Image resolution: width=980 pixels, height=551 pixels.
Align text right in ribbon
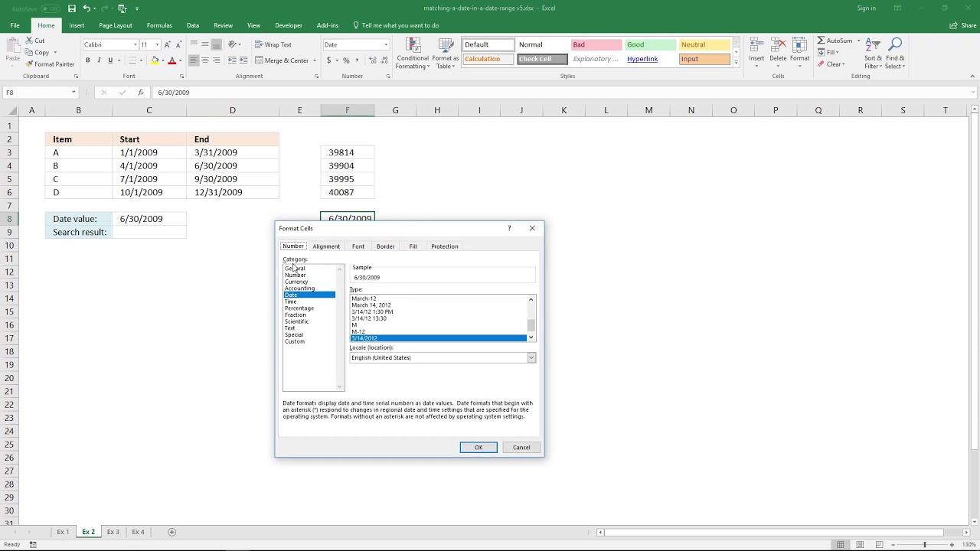tap(216, 60)
